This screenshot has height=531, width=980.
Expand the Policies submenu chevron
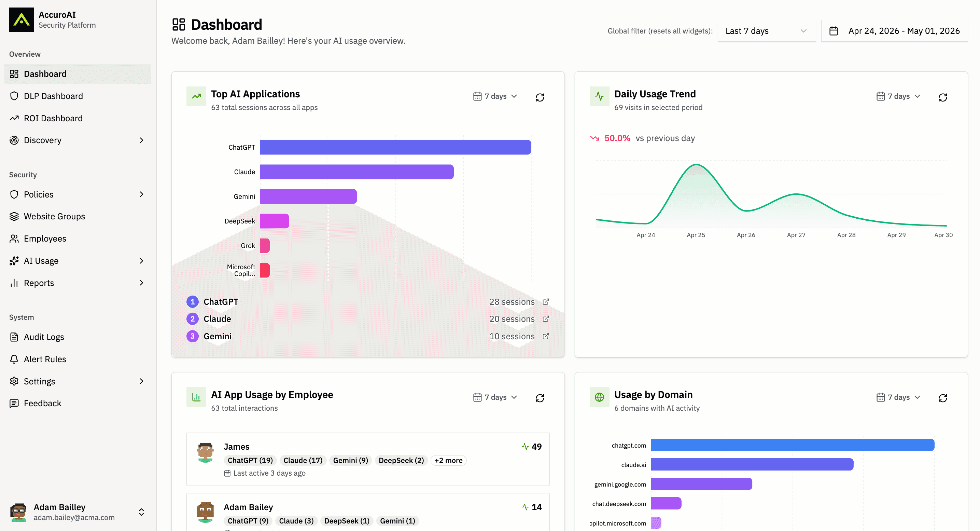(x=141, y=194)
